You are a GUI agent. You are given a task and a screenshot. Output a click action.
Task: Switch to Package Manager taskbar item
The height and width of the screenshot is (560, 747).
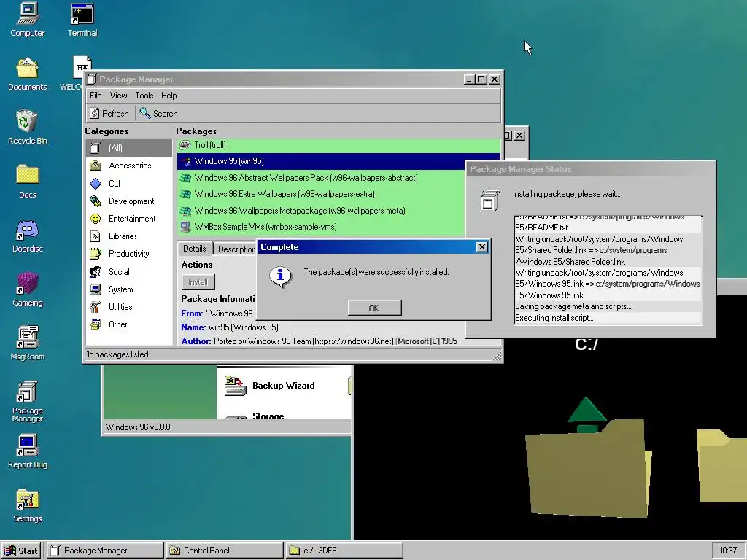(105, 551)
